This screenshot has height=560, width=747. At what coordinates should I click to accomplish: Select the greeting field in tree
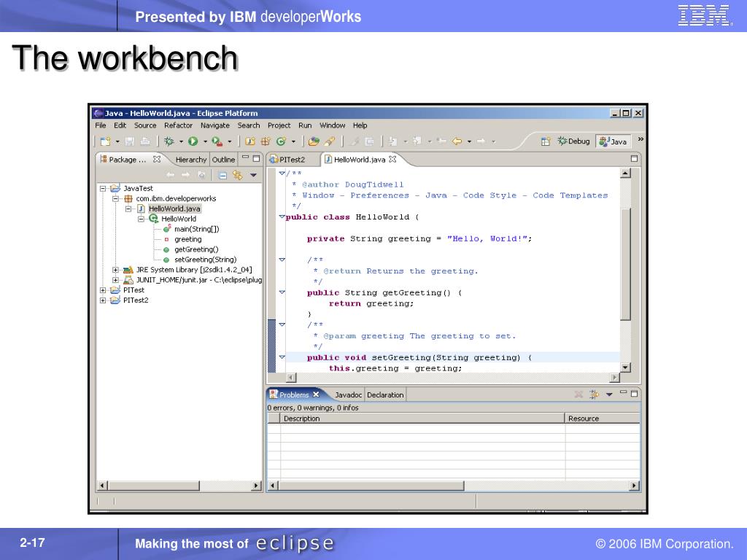[x=187, y=239]
